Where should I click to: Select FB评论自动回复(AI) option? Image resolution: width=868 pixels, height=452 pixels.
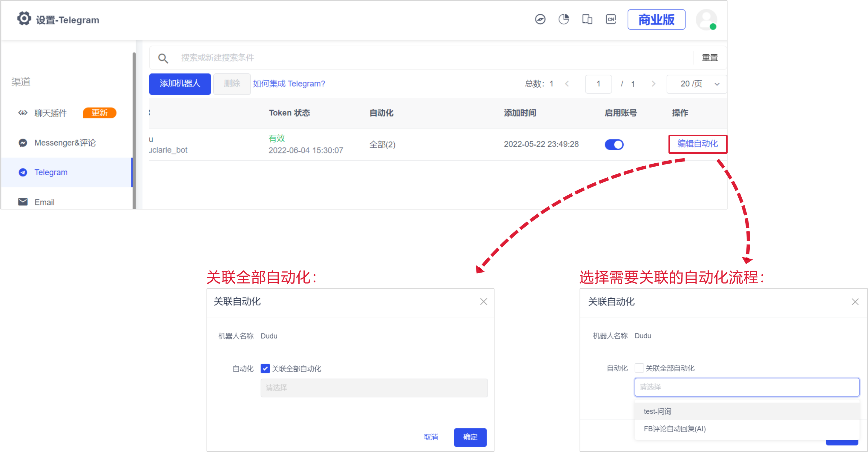click(x=747, y=429)
